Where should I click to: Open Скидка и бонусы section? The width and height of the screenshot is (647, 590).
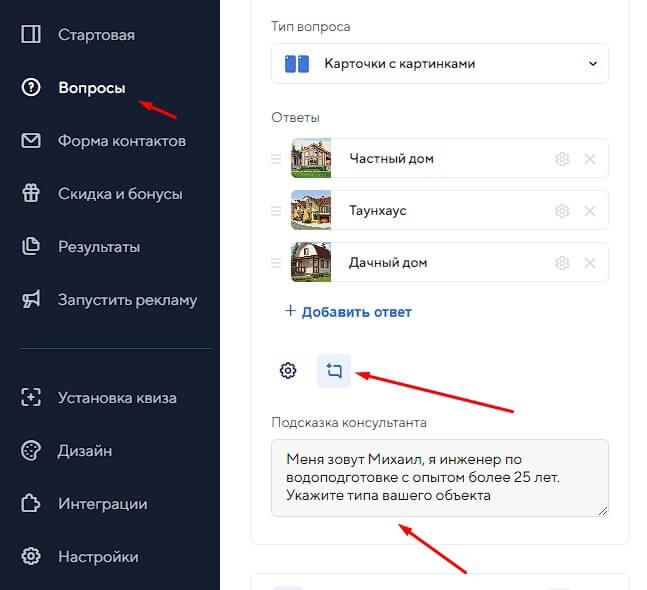pyautogui.click(x=120, y=194)
